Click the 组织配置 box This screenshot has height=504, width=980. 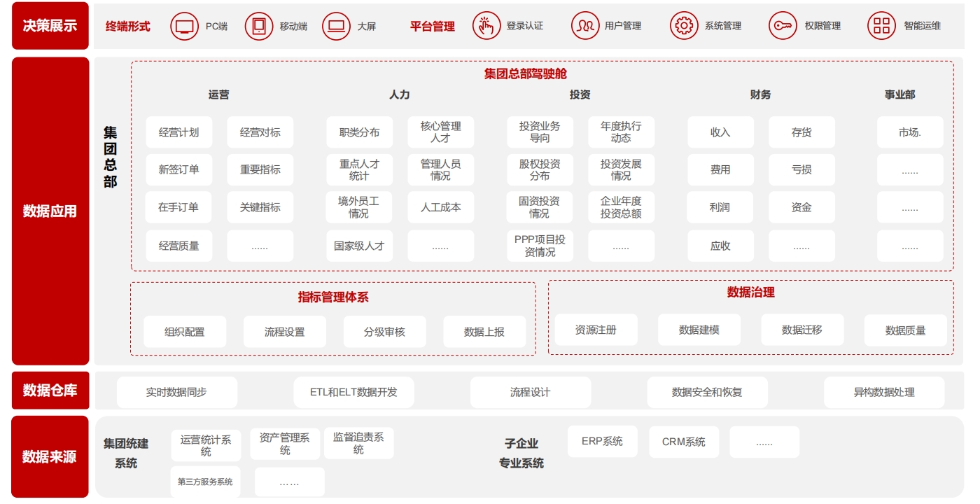point(185,332)
